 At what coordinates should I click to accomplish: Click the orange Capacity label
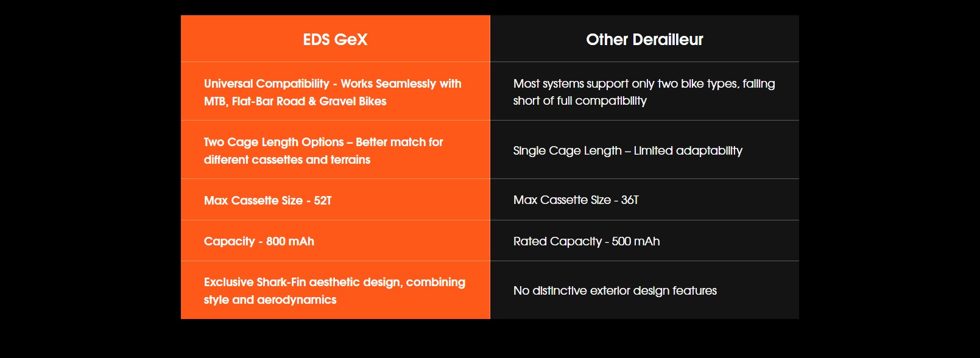click(229, 241)
